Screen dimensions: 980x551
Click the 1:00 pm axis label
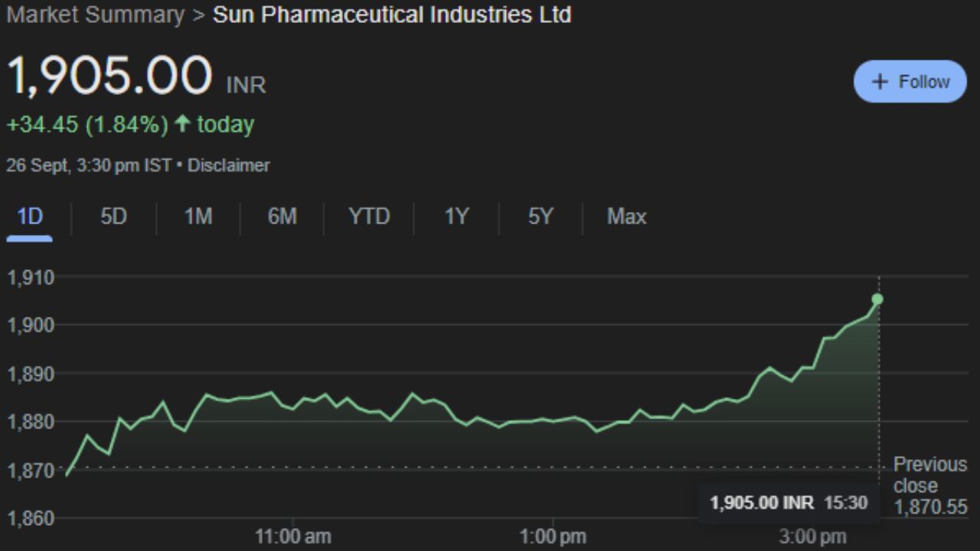pos(552,536)
